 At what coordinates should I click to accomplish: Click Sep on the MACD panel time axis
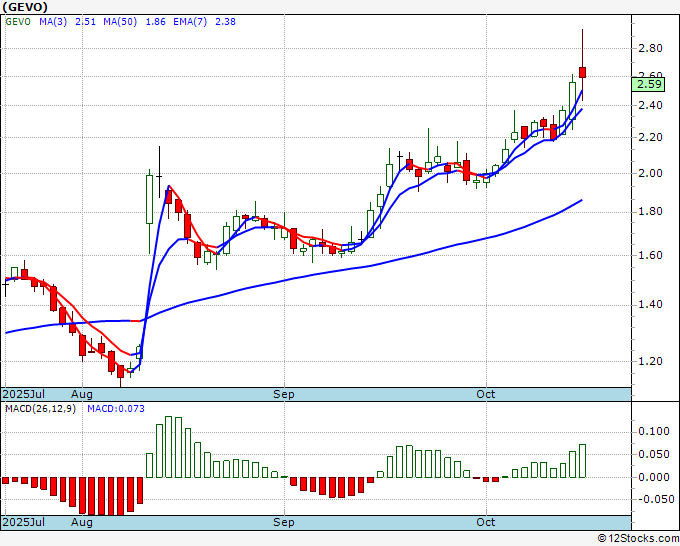click(x=284, y=522)
